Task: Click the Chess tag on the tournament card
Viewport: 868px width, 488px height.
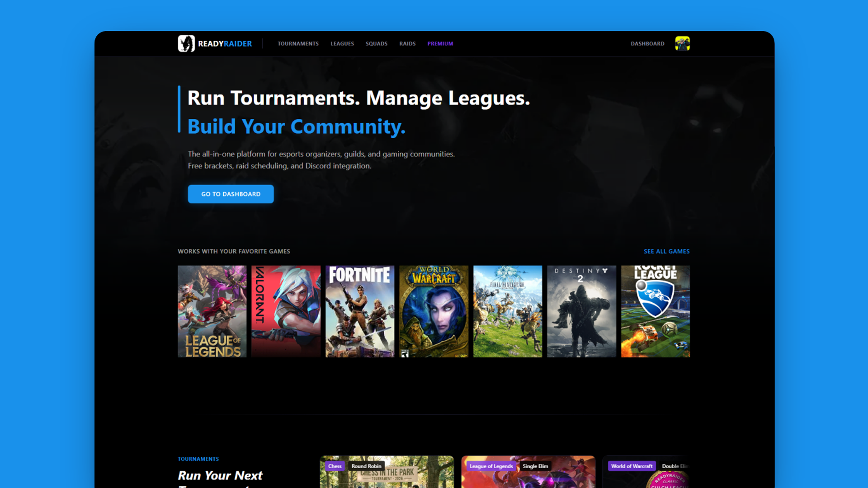Action: click(335, 466)
